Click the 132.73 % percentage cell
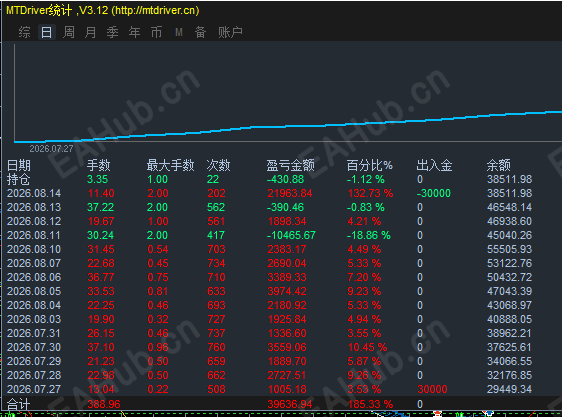562x417 pixels. (370, 193)
